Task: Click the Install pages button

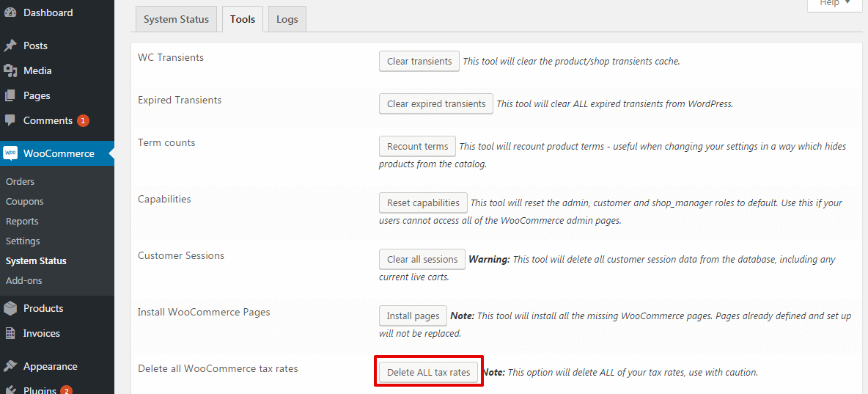Action: pyautogui.click(x=413, y=315)
